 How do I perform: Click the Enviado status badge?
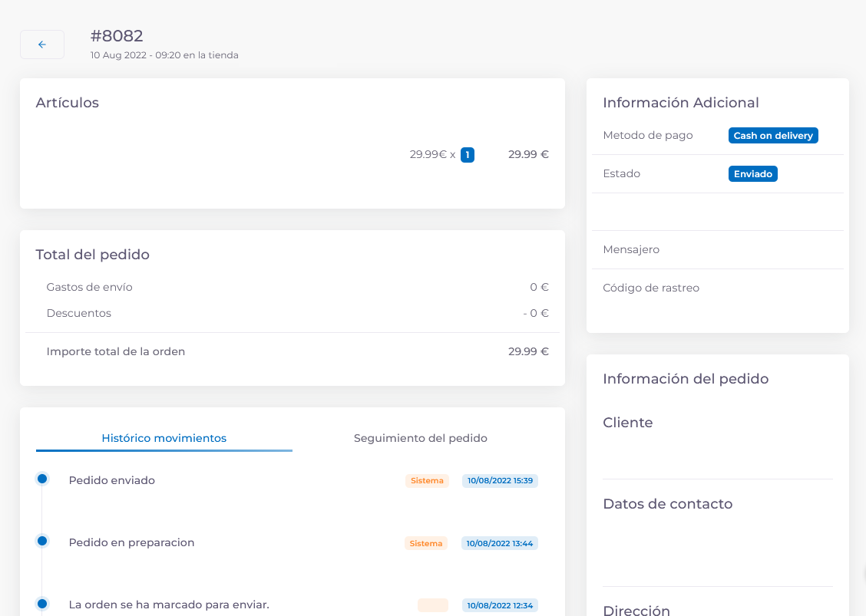tap(752, 174)
